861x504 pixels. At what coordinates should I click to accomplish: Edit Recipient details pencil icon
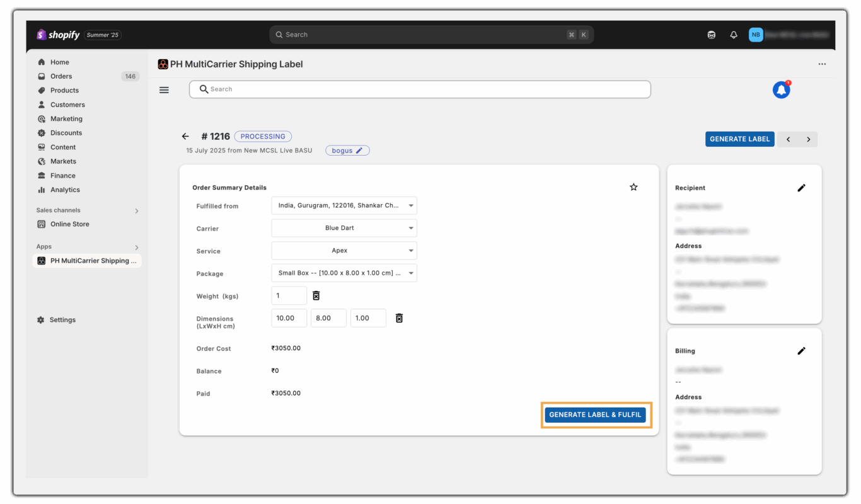tap(801, 188)
